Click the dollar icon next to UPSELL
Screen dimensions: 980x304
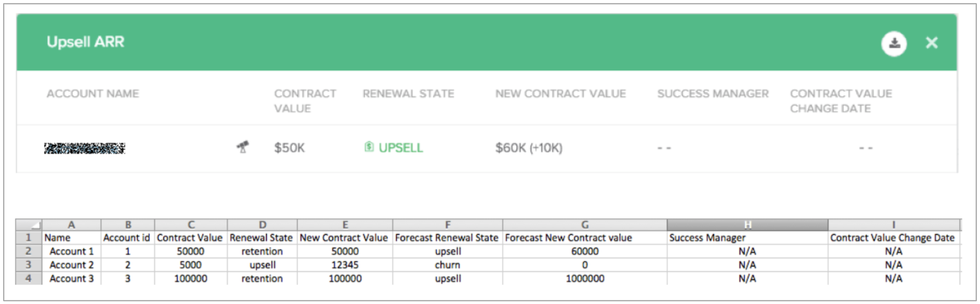[369, 147]
